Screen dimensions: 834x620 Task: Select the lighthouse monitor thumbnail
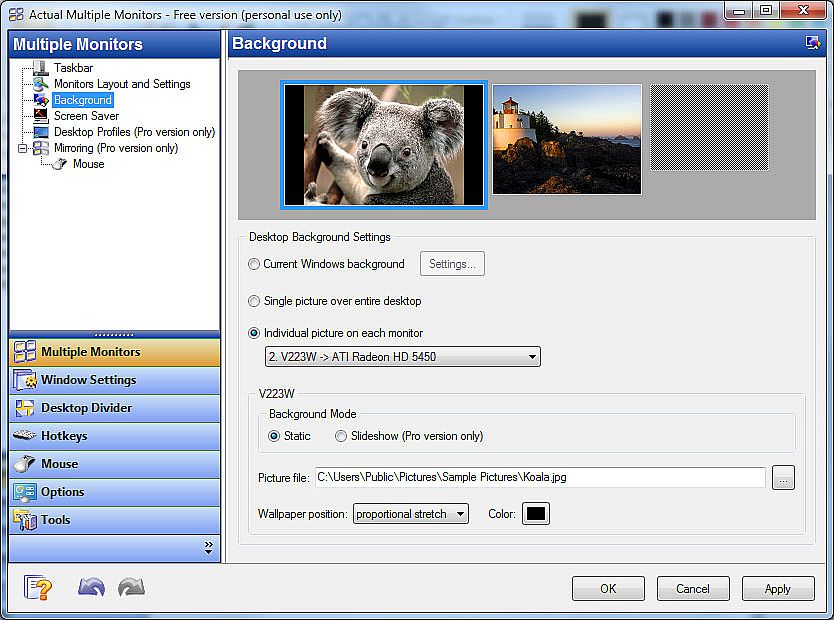(x=567, y=138)
